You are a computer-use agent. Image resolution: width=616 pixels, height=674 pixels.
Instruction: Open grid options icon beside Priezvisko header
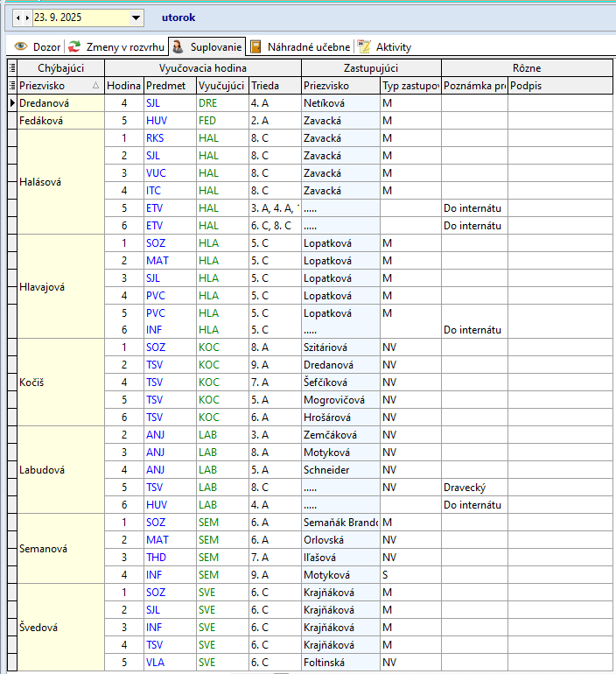click(x=11, y=85)
